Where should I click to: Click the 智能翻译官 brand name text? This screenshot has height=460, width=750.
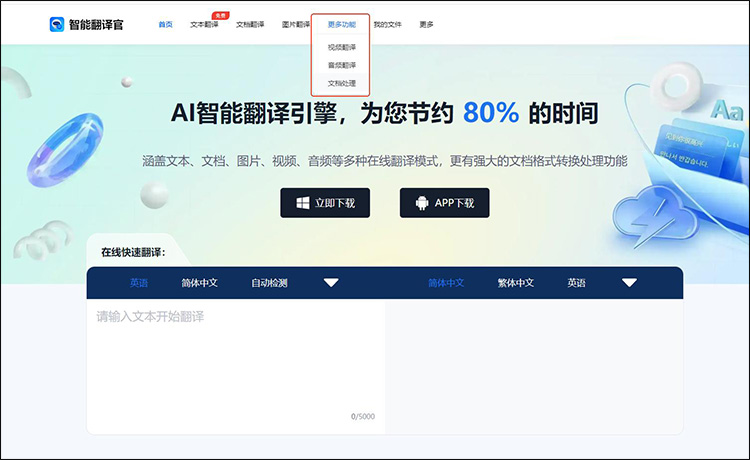(96, 25)
